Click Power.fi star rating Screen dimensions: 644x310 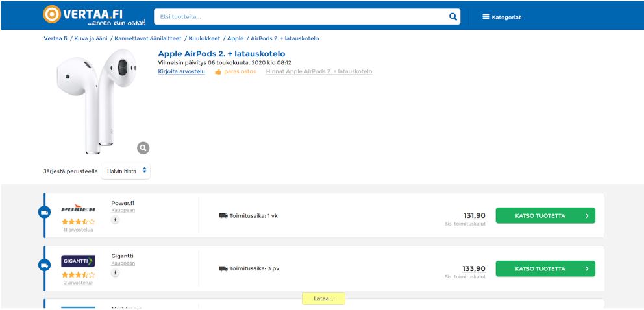pos(78,221)
